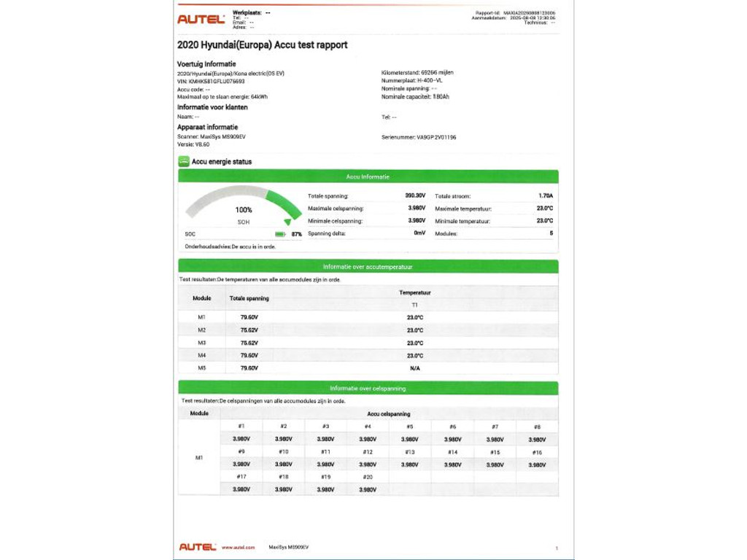Click the green pointer triangle on the SOH gauge
The width and height of the screenshot is (747, 560).
(x=287, y=222)
